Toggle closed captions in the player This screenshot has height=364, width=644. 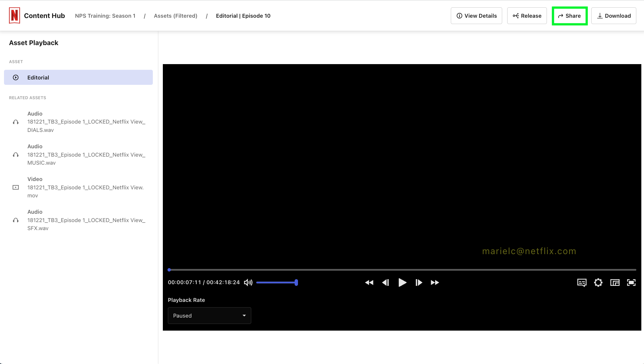582,282
